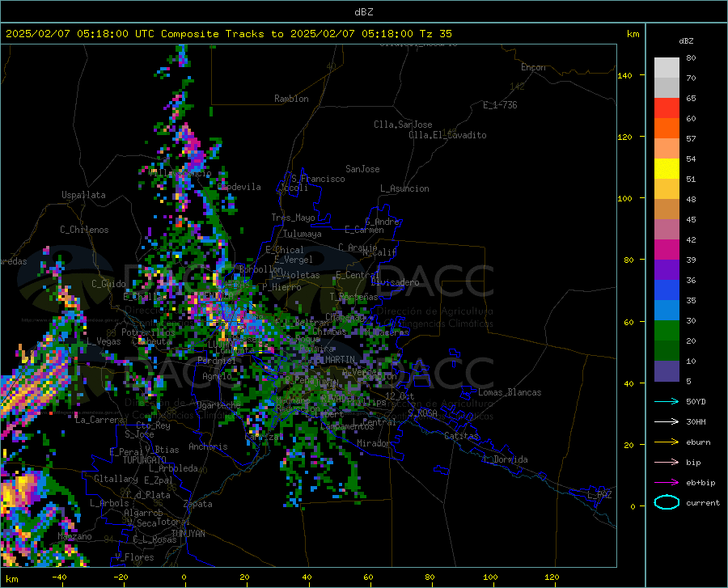Click the pink bip arrow legend icon
Screen dimensions: 728x588
(x=667, y=463)
